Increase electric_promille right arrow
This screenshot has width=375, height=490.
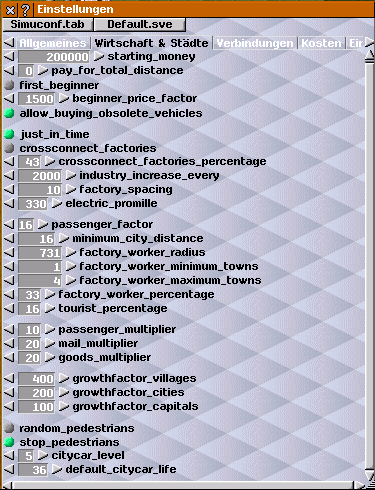tap(57, 204)
